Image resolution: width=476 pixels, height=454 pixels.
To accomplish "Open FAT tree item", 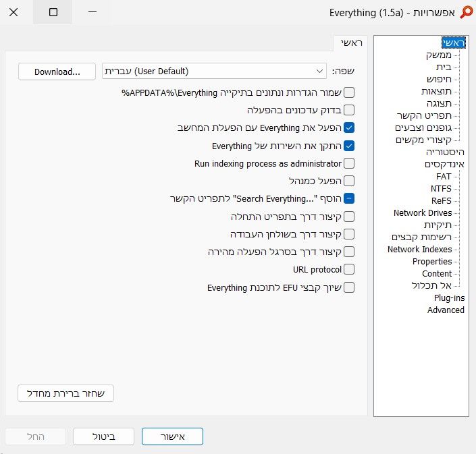I will [x=444, y=176].
